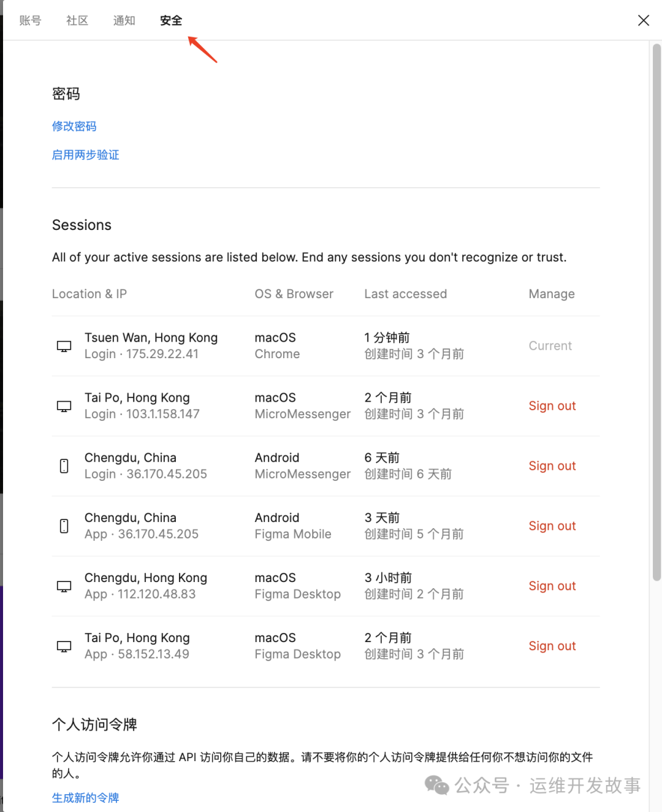Click the 'Last accessed' column header
This screenshot has width=662, height=812.
point(406,294)
